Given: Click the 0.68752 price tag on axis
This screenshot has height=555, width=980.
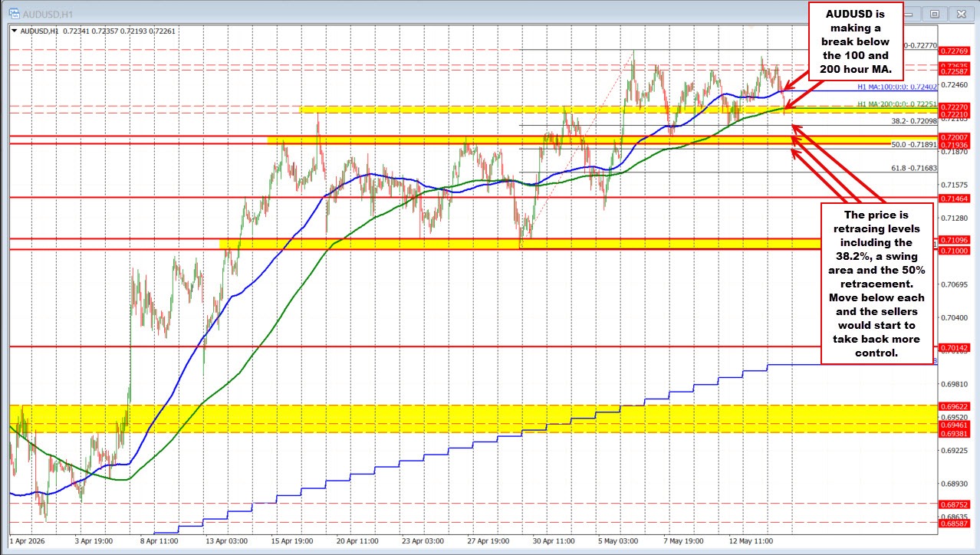Looking at the screenshot, I should point(955,504).
